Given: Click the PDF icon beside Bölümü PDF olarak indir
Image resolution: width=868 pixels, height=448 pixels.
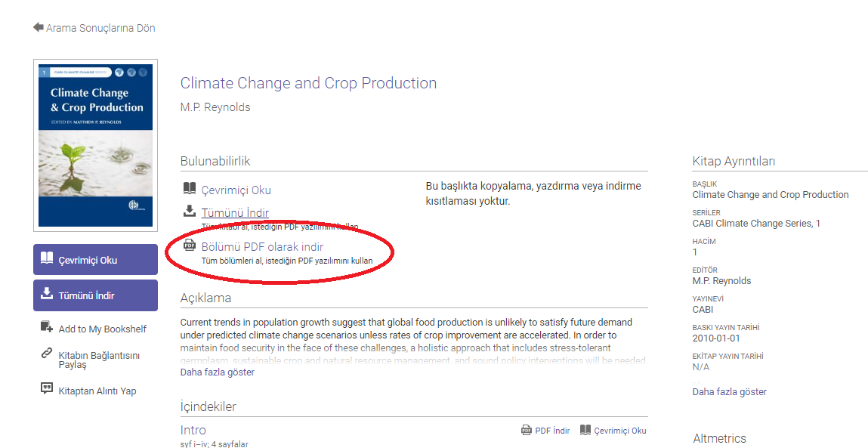Looking at the screenshot, I should pyautogui.click(x=190, y=246).
